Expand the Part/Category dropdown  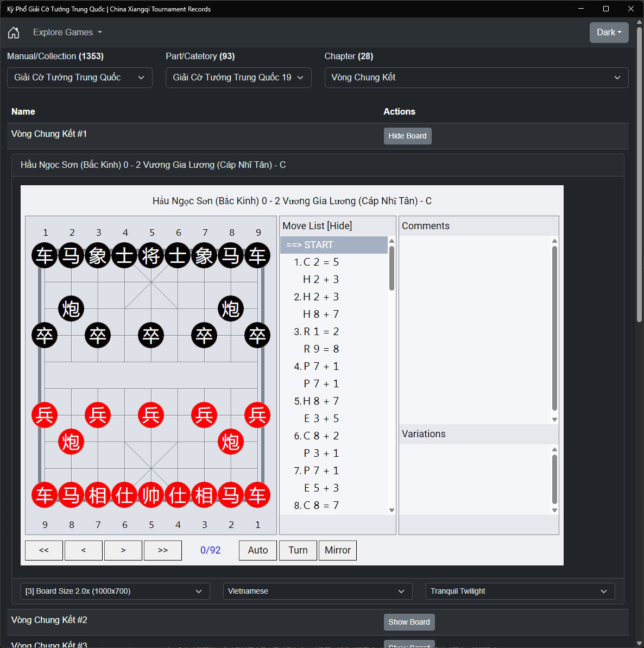(238, 78)
